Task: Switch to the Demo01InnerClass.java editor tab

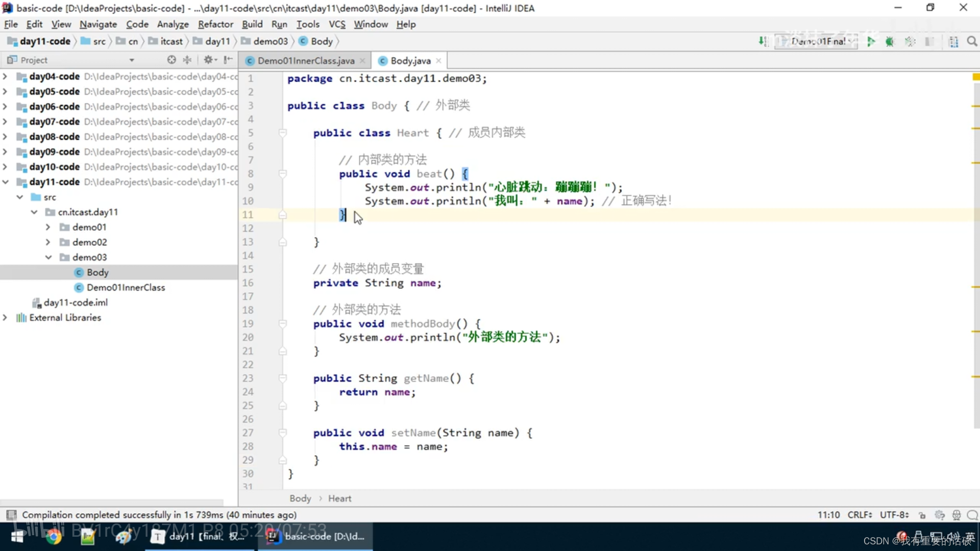Action: coord(306,61)
